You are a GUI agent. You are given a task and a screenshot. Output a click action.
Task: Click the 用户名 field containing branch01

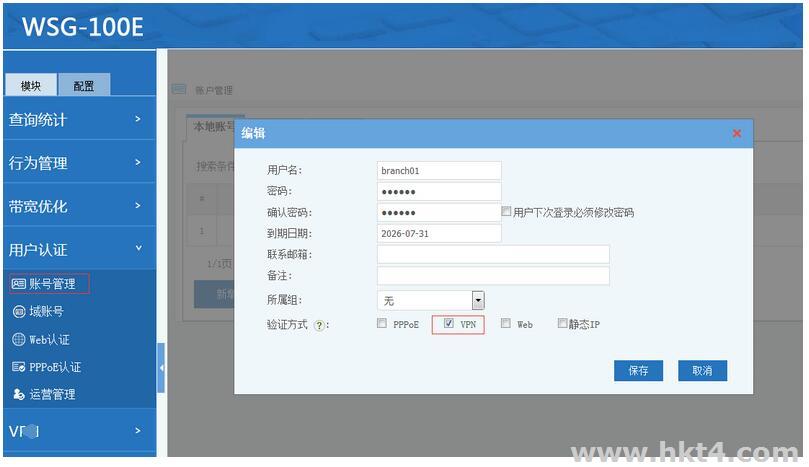click(x=439, y=171)
